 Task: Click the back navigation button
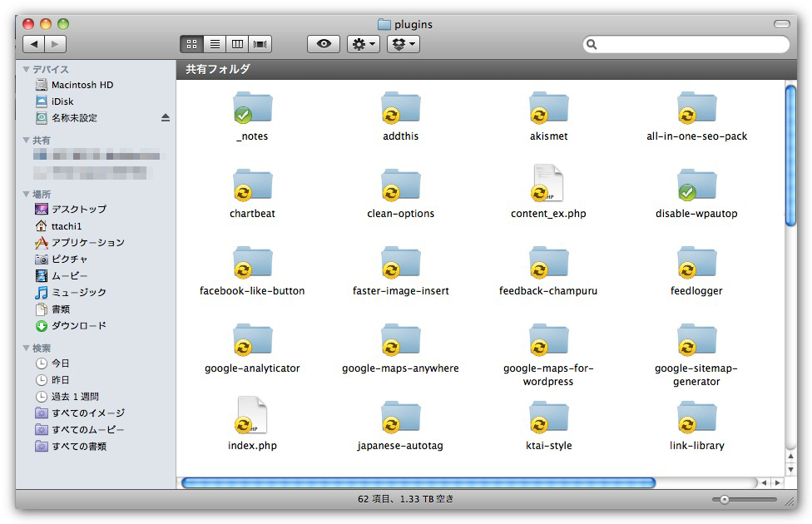(33, 44)
